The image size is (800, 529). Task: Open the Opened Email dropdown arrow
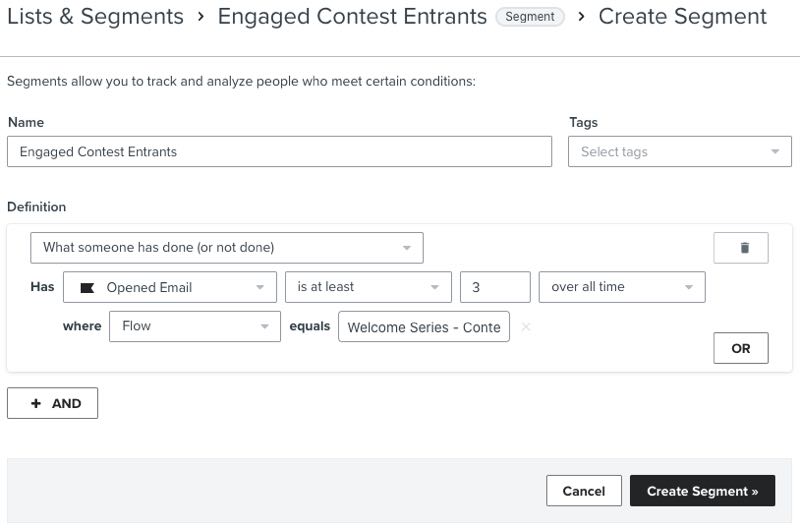[x=260, y=287]
